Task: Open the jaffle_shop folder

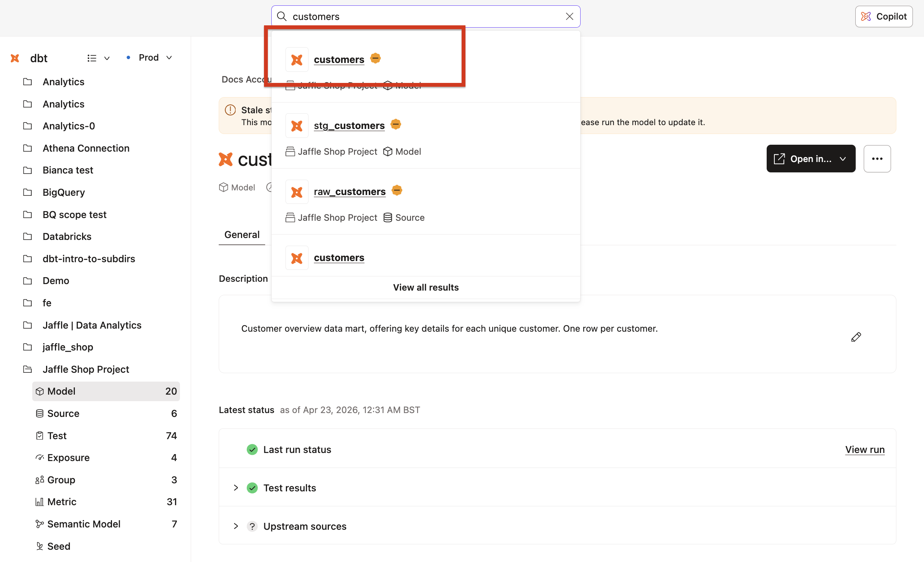Action: [x=68, y=347]
